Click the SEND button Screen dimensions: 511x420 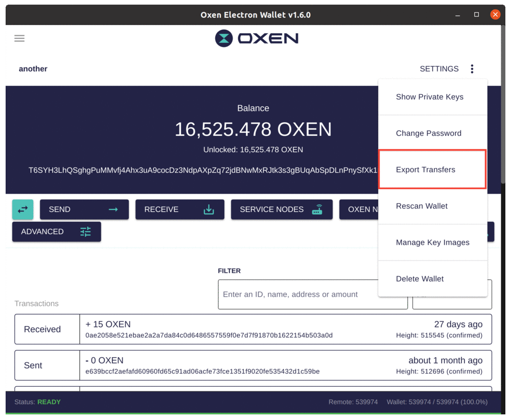point(84,209)
